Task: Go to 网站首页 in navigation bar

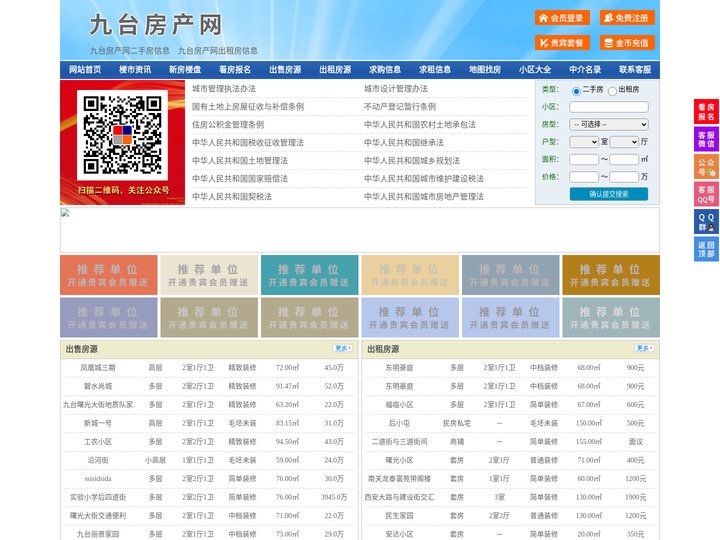Action: pyautogui.click(x=85, y=70)
